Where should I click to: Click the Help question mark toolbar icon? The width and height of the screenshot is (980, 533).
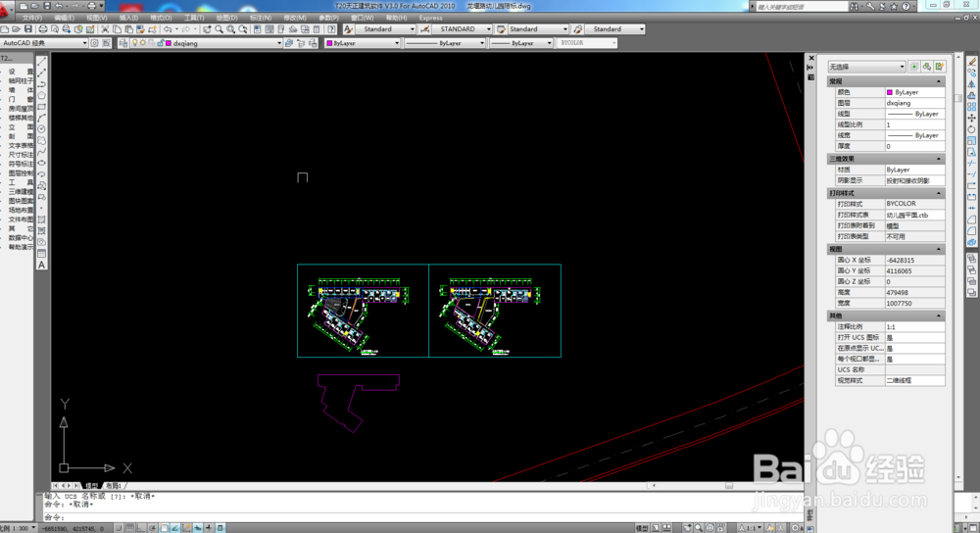click(332, 29)
